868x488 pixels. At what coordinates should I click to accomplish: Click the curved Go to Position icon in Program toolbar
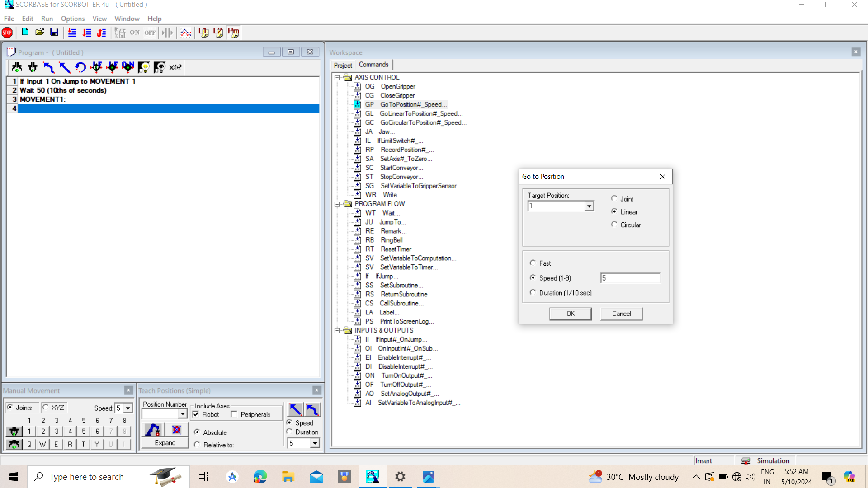click(48, 67)
